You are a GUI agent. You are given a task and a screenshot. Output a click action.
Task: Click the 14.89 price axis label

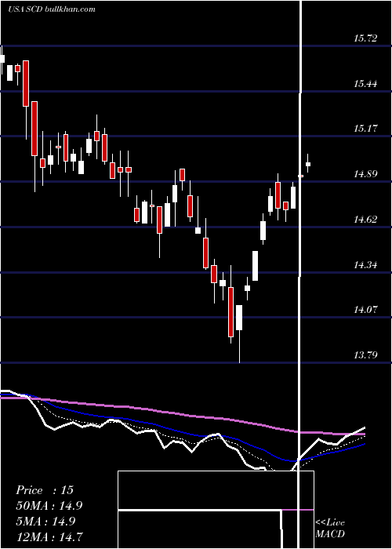(x=365, y=174)
